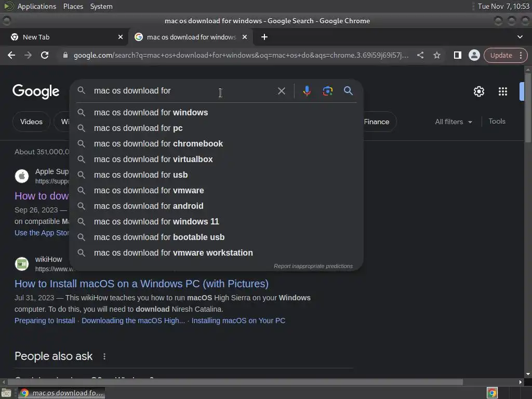The width and height of the screenshot is (532, 399).
Task: Open the System menu
Action: coord(101,6)
